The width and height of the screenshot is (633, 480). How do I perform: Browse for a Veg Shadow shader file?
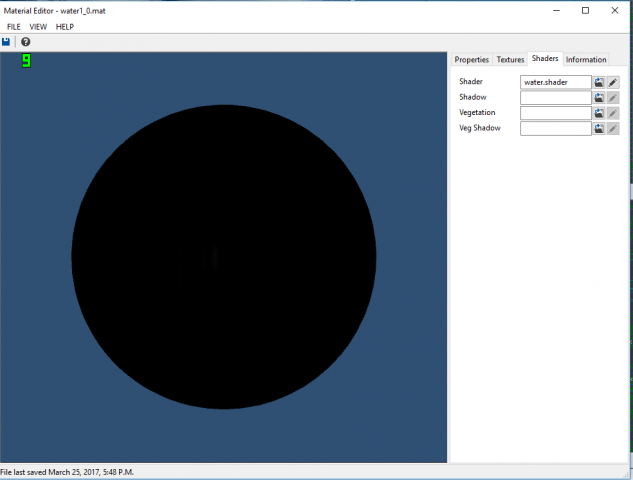click(599, 129)
